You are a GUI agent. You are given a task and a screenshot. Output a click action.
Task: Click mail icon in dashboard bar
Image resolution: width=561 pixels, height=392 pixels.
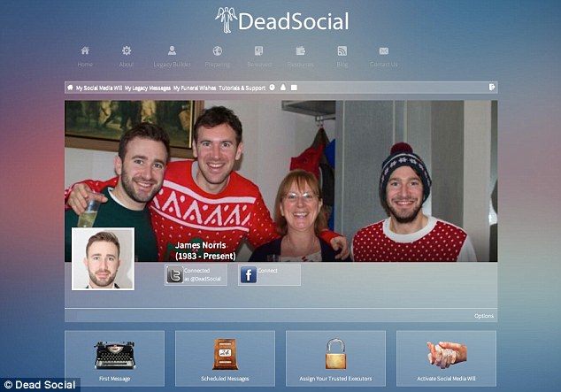pos(294,88)
